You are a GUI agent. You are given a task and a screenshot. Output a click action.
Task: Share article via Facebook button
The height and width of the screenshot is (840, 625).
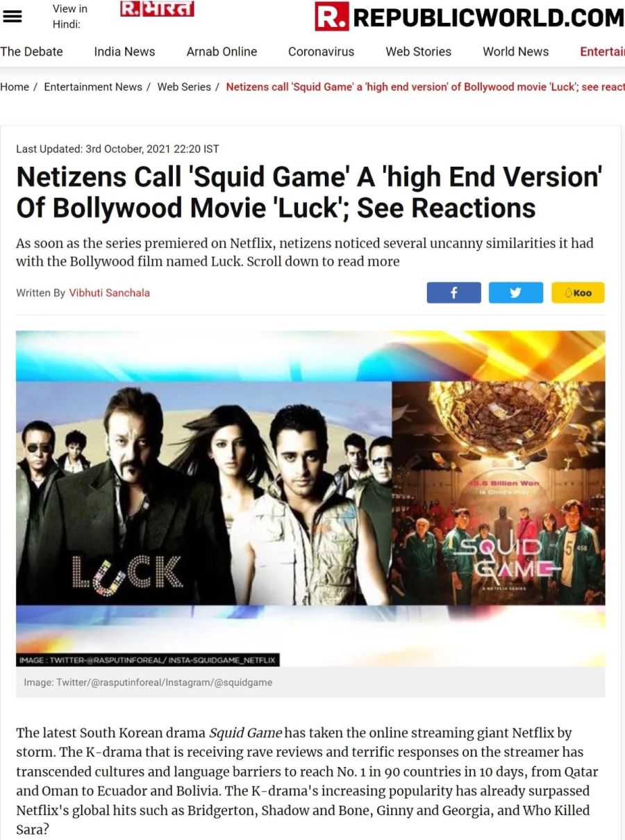453,293
